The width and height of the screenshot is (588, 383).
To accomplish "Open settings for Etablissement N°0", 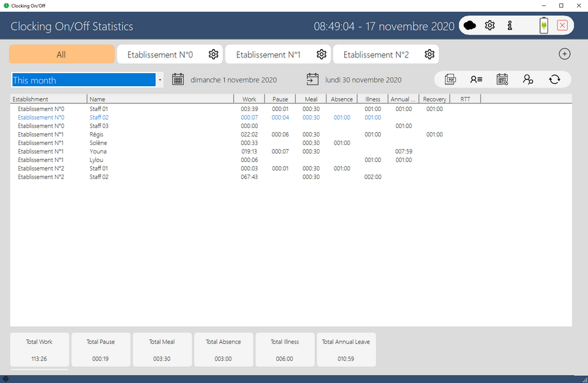I will click(x=213, y=54).
